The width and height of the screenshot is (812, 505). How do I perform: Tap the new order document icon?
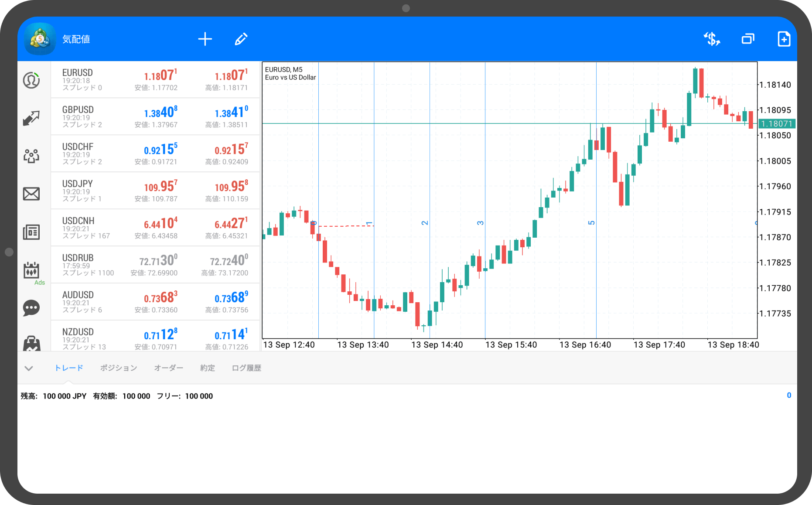coord(784,39)
